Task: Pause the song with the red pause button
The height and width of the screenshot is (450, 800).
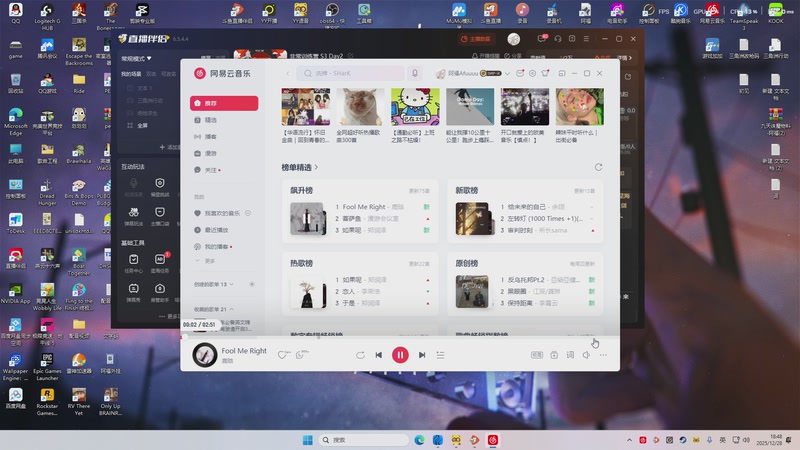Action: coord(400,355)
